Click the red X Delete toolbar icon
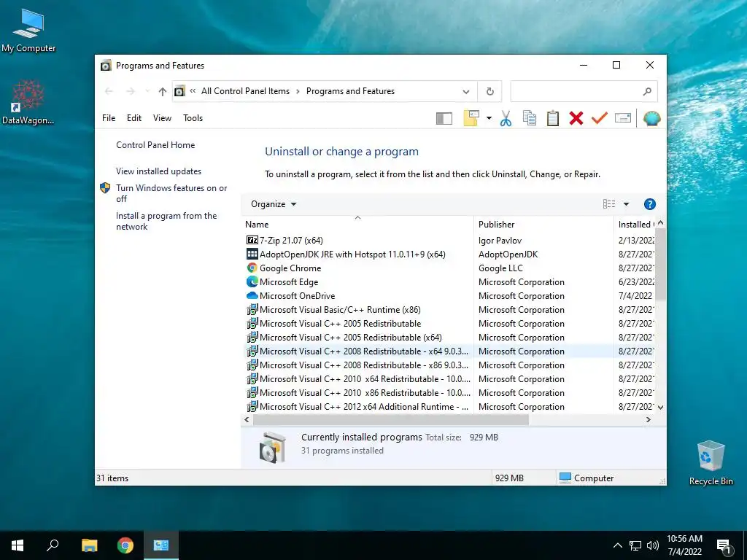 (x=576, y=118)
